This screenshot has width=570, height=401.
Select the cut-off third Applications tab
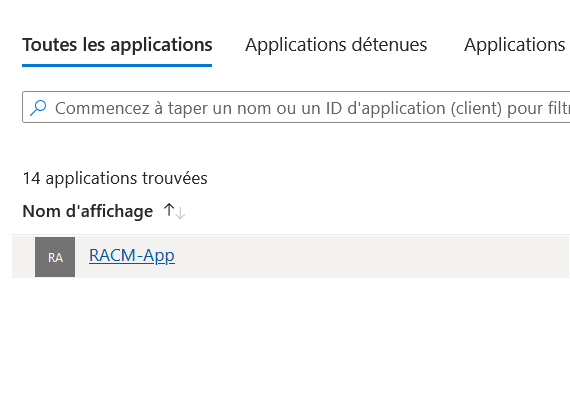pos(517,45)
